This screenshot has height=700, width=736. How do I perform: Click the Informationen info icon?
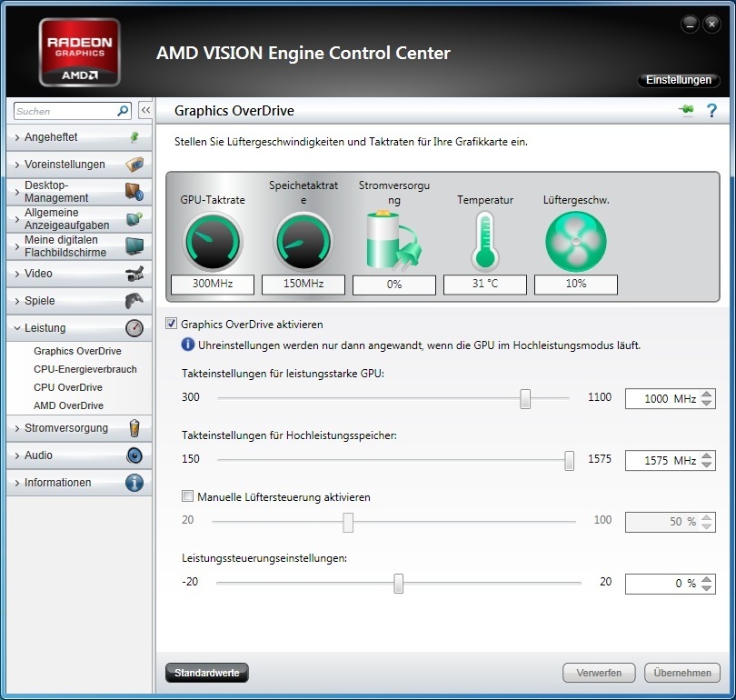(134, 483)
